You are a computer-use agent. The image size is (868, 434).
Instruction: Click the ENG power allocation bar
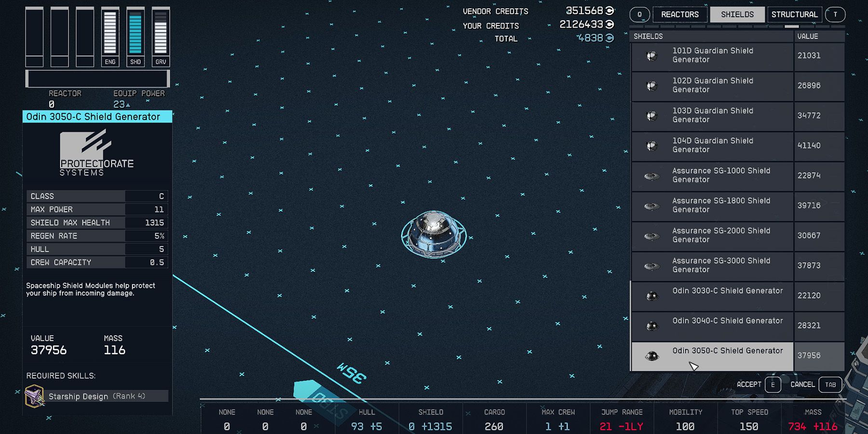pyautogui.click(x=110, y=34)
